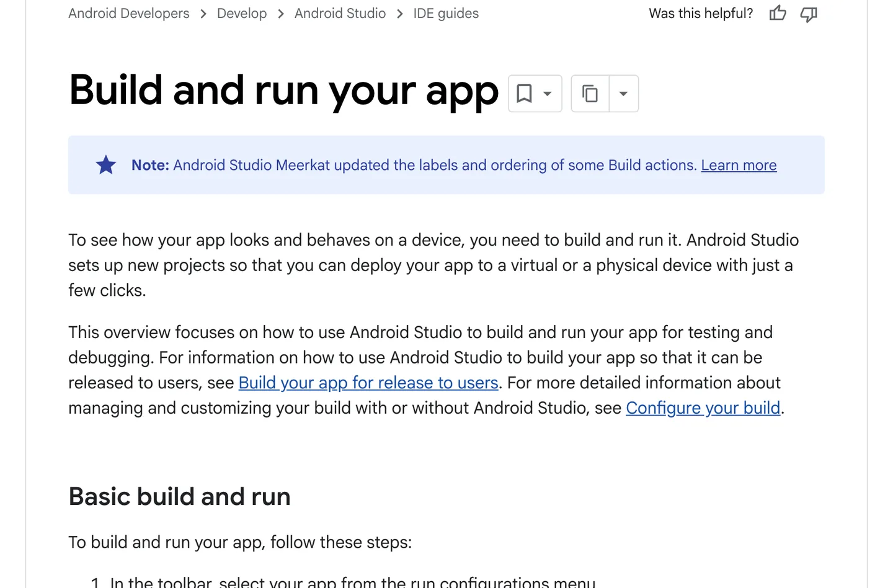
Task: Follow the Learn more link in the note
Action: [739, 165]
